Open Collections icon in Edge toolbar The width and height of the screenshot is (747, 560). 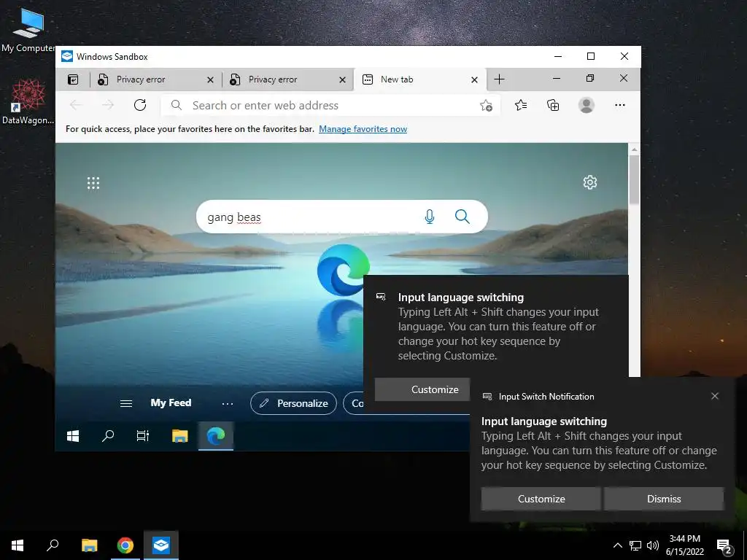(x=553, y=105)
